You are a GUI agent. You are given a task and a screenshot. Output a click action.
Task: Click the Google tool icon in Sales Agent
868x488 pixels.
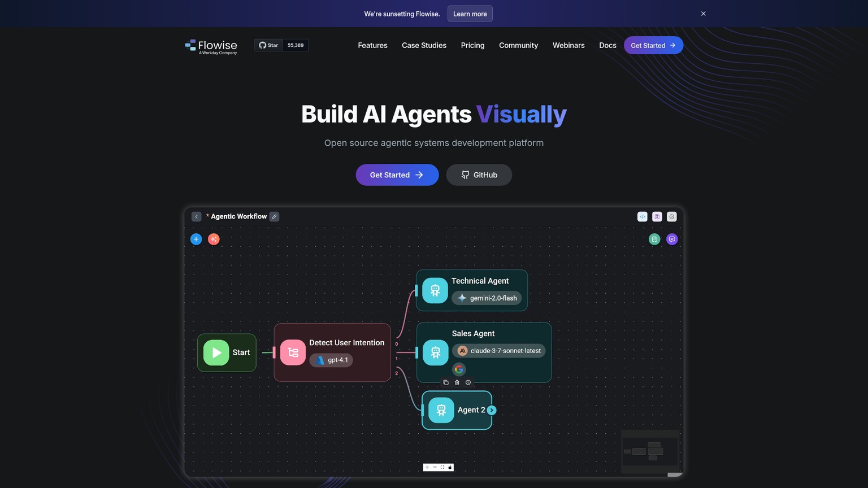(x=459, y=369)
